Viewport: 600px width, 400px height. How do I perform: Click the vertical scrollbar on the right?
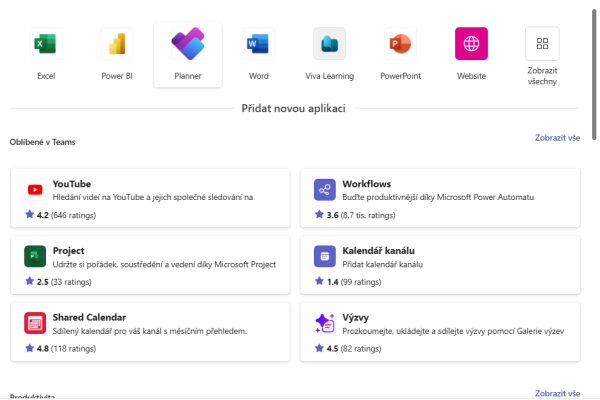(595, 80)
